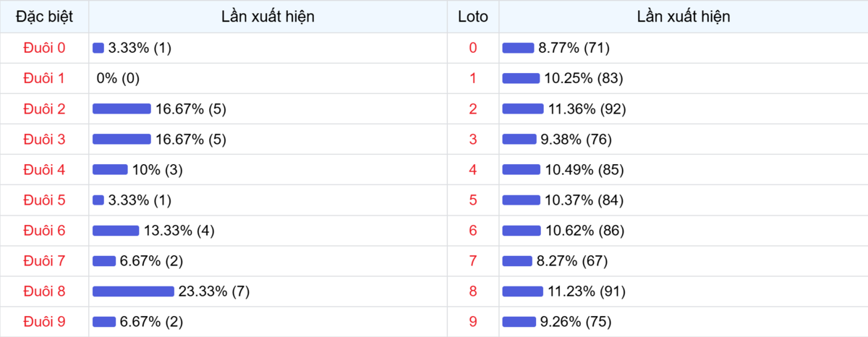The width and height of the screenshot is (868, 337).
Task: Click the '10% (3)' value text
Action: tap(157, 170)
